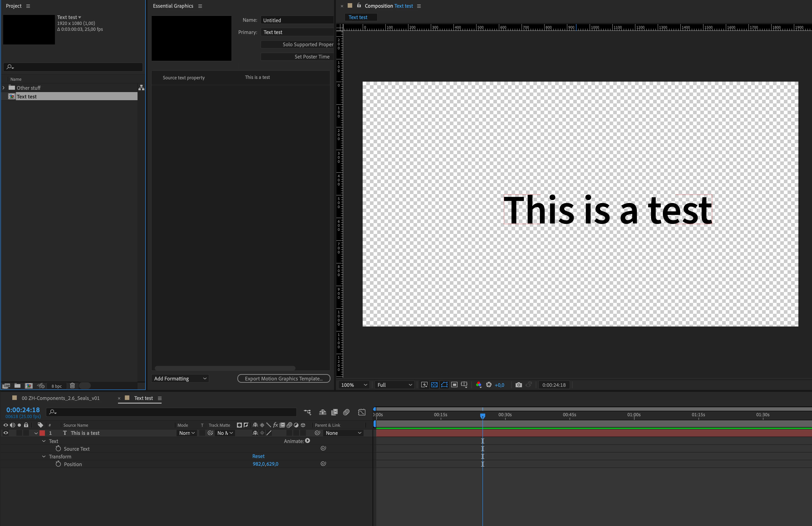This screenshot has width=812, height=526.
Task: Switch to the 00 ZH-Components_2.6_Seals_v01 tab
Action: click(x=60, y=398)
